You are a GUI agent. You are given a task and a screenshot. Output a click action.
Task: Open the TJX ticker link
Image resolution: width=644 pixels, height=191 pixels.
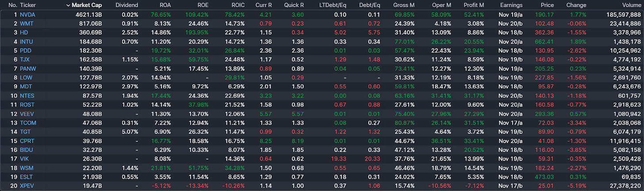[x=25, y=59]
